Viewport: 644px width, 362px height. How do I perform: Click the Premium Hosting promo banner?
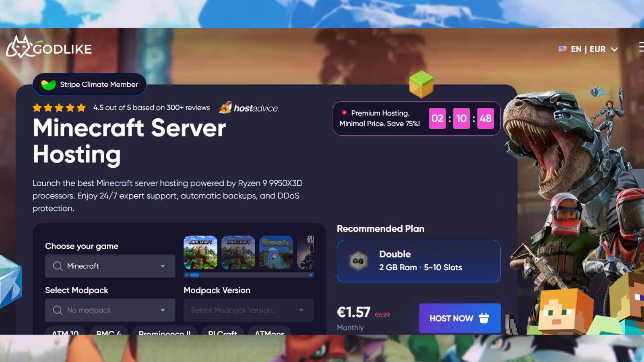point(417,118)
